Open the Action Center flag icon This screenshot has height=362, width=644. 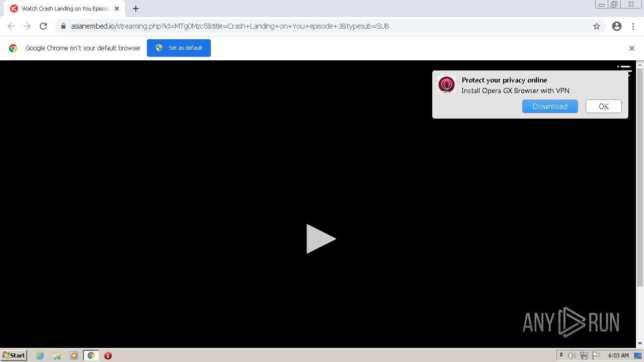click(x=596, y=355)
